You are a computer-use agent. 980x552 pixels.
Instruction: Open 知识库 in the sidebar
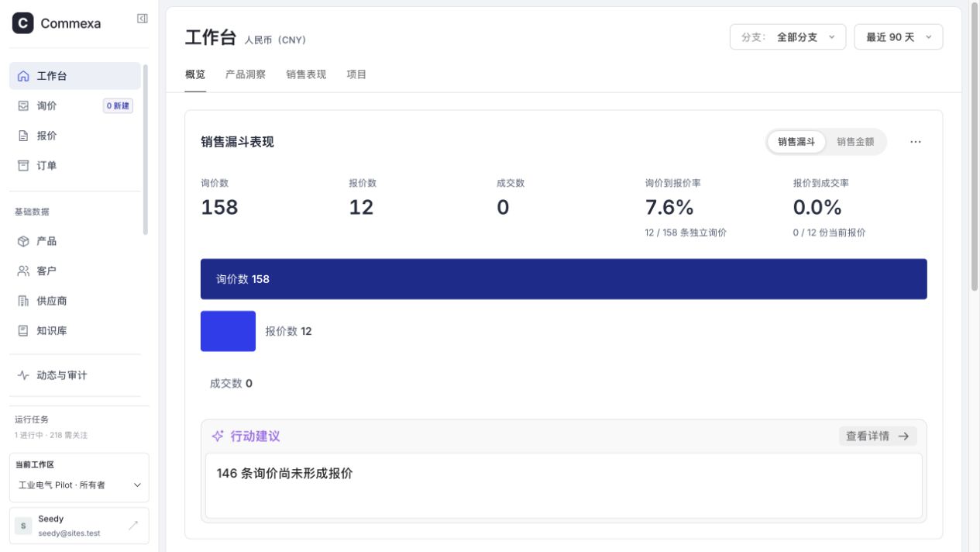(x=75, y=330)
